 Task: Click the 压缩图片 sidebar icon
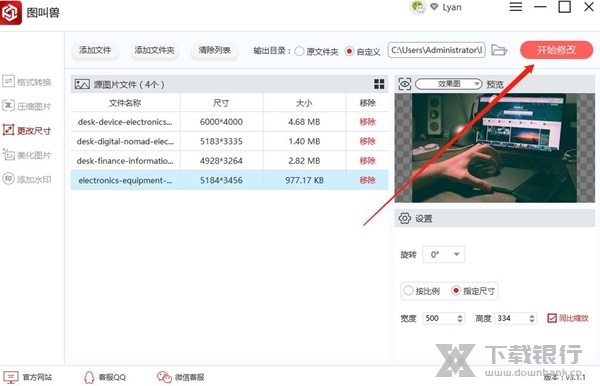pos(8,106)
